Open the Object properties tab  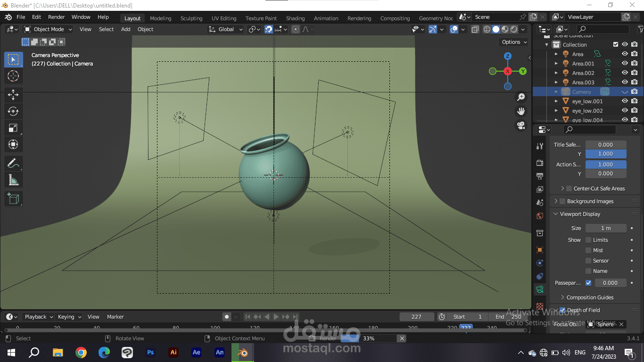(x=540, y=250)
